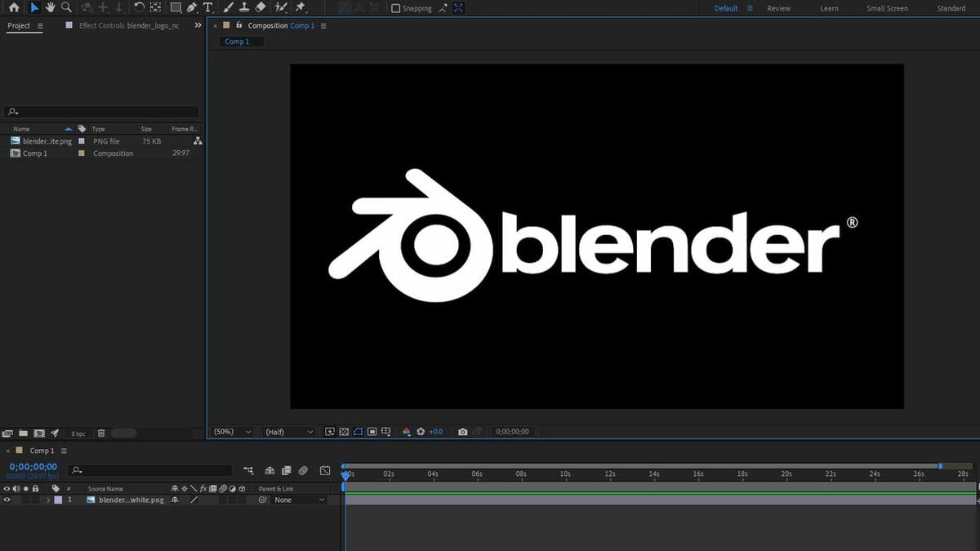Click the Interpret Footage icon in Project panel
This screenshot has height=551, width=980.
[8, 433]
